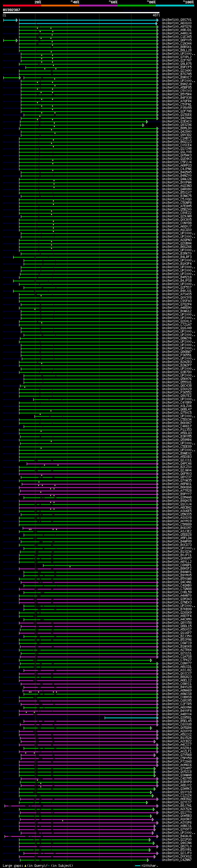The width and height of the screenshot is (197, 868).
Task: Select the UniRef100_B9RXC7 label
Action: coord(177,78)
